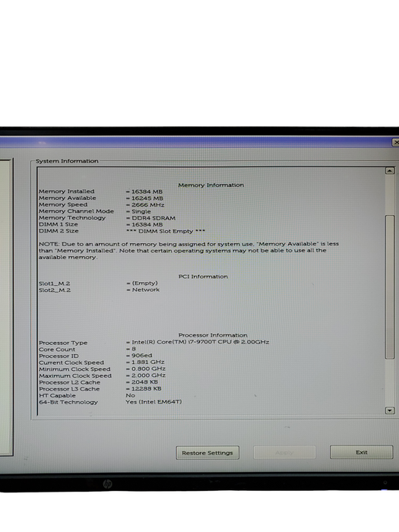Click the PCI Information heading

coord(203,277)
